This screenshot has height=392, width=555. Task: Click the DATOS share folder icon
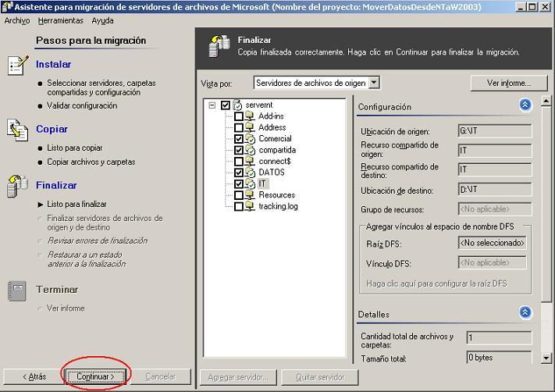pyautogui.click(x=250, y=173)
